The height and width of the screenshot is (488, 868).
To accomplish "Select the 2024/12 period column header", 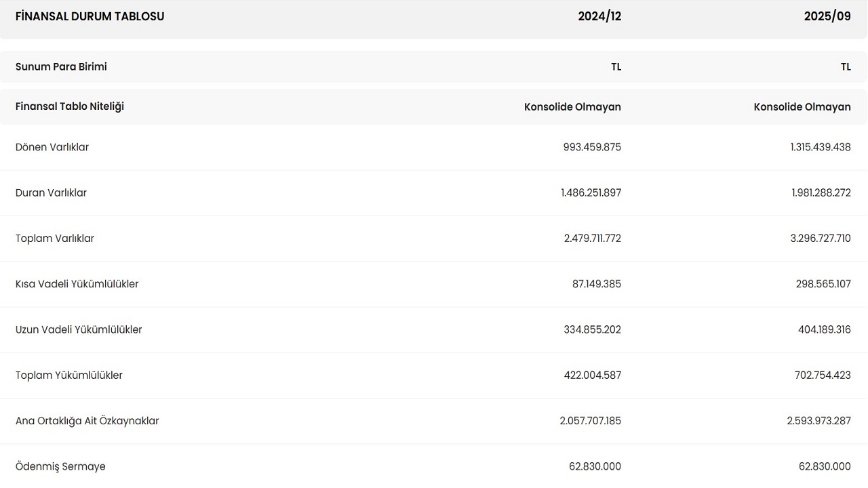I will (599, 16).
